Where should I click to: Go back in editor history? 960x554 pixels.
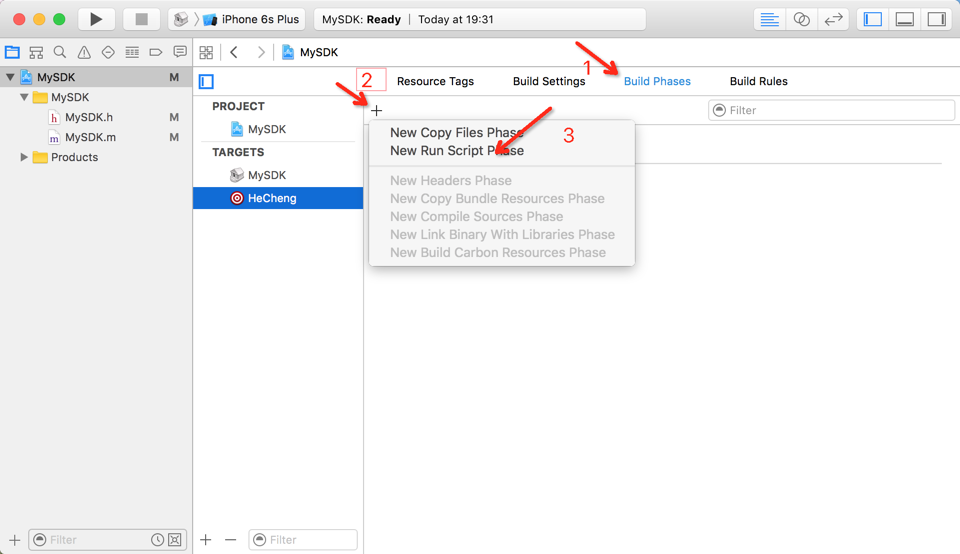tap(234, 52)
